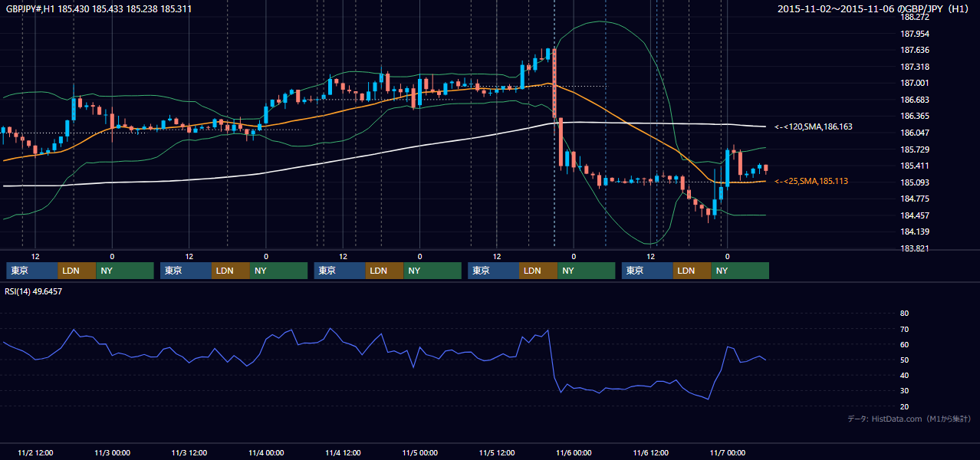
Task: Click price axis label 186.683
Action: pyautogui.click(x=915, y=100)
